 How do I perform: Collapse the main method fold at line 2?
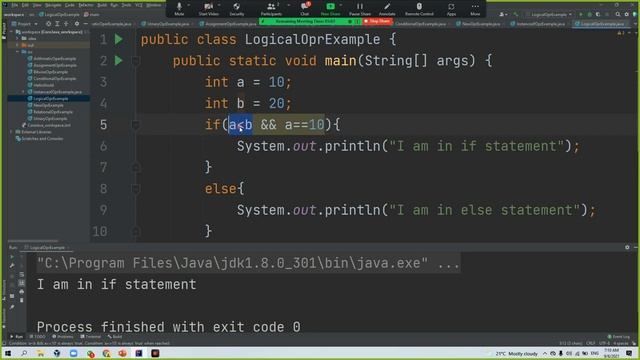click(x=136, y=61)
